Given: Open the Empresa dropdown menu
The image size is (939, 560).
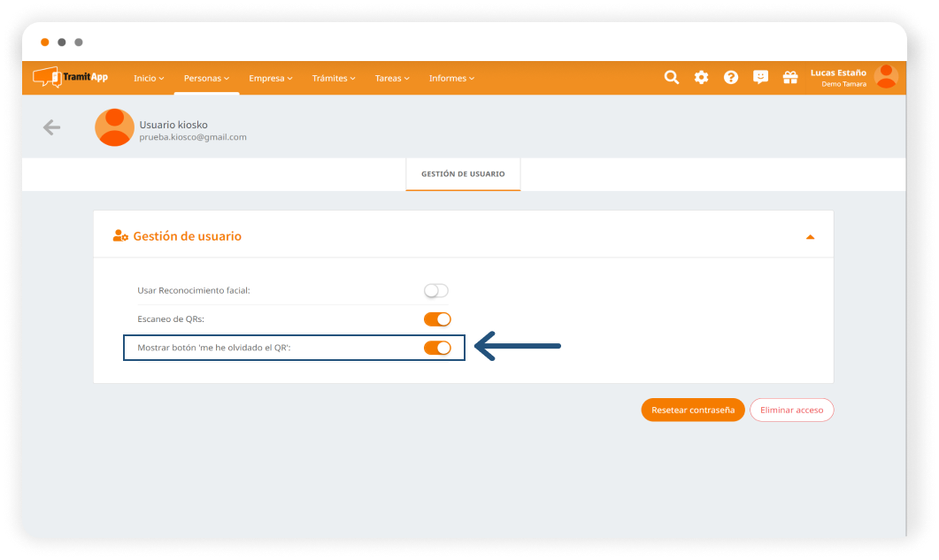Looking at the screenshot, I should [270, 78].
